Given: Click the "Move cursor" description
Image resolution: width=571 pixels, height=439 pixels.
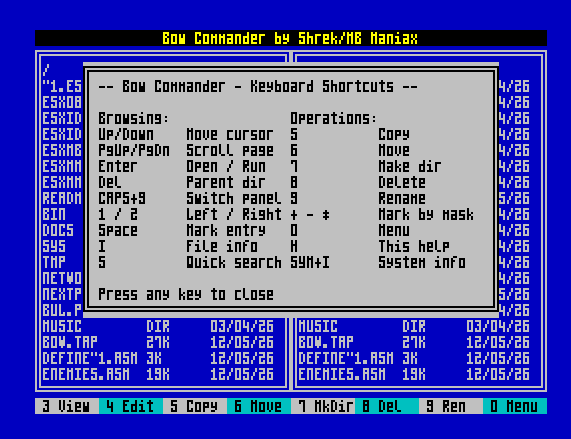Looking at the screenshot, I should (230, 134).
